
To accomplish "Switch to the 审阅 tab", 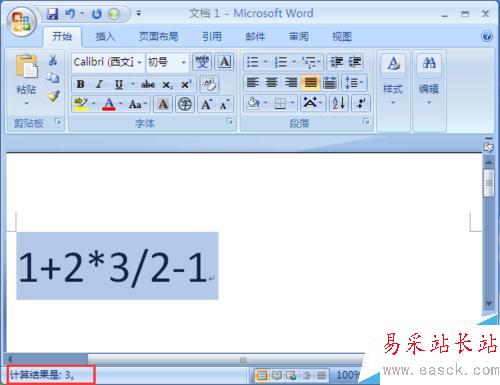I will (x=298, y=36).
